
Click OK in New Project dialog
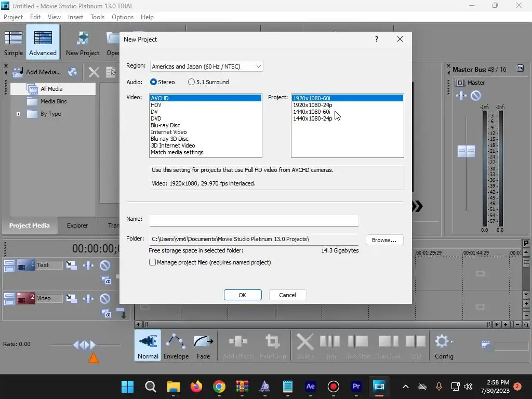[x=243, y=295]
